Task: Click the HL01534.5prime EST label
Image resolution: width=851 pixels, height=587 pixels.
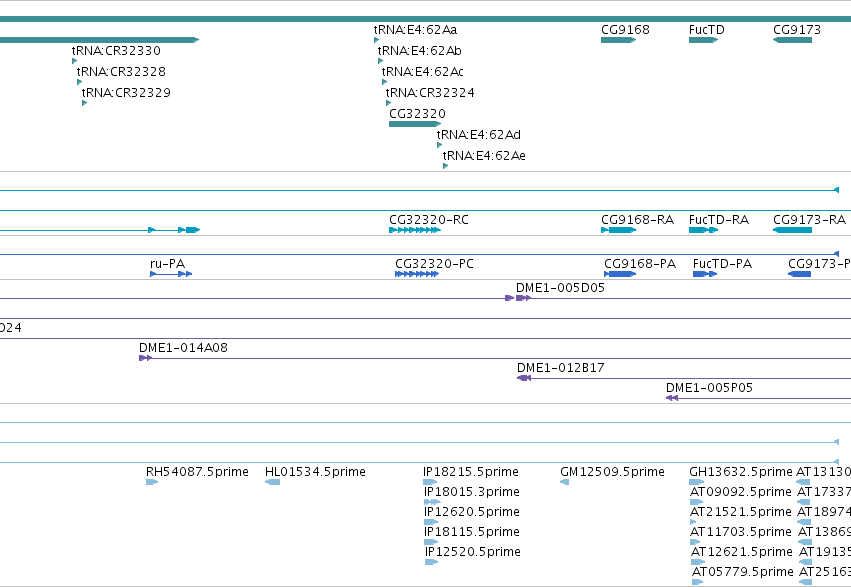Action: [x=315, y=472]
